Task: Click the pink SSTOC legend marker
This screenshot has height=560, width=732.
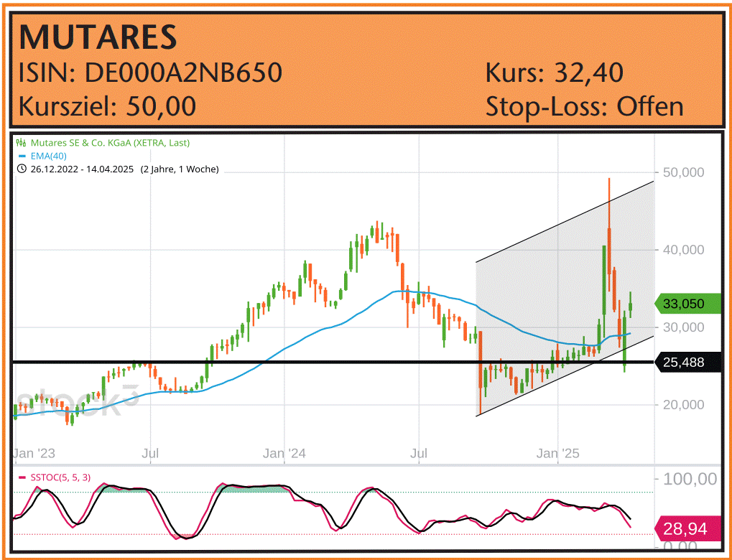Action: click(x=22, y=478)
